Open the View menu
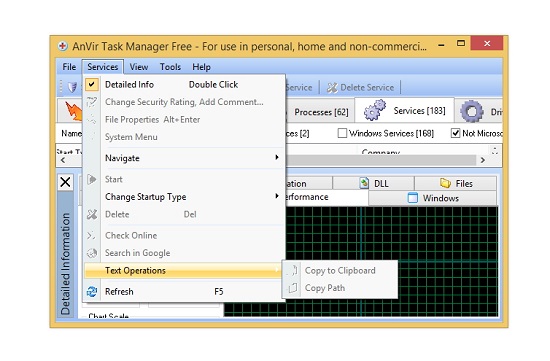The width and height of the screenshot is (550, 361). tap(139, 67)
